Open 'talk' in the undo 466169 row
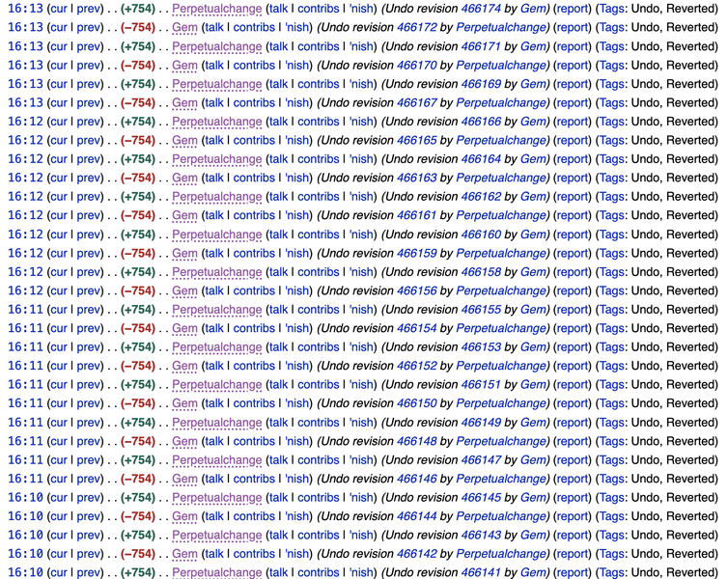Image resolution: width=728 pixels, height=579 pixels. click(x=279, y=84)
